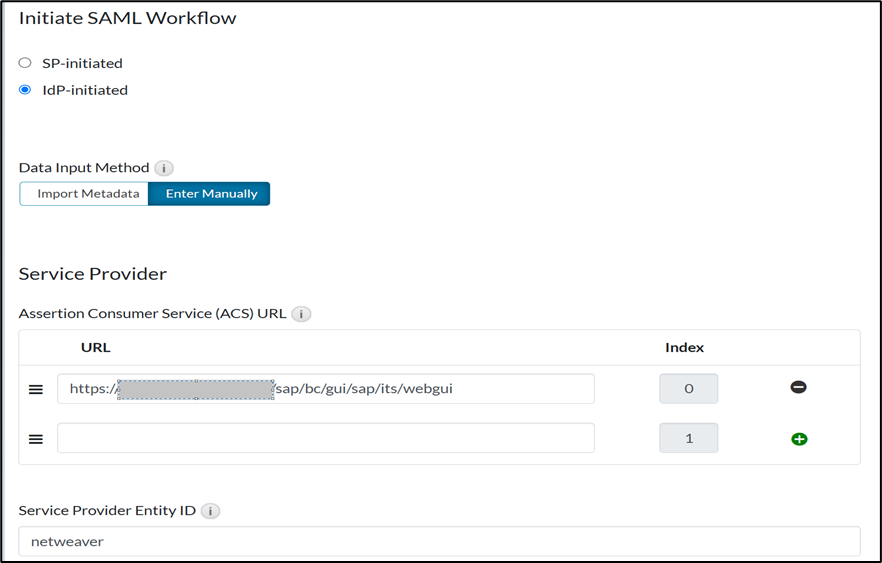Click the URL column header

coord(96,347)
